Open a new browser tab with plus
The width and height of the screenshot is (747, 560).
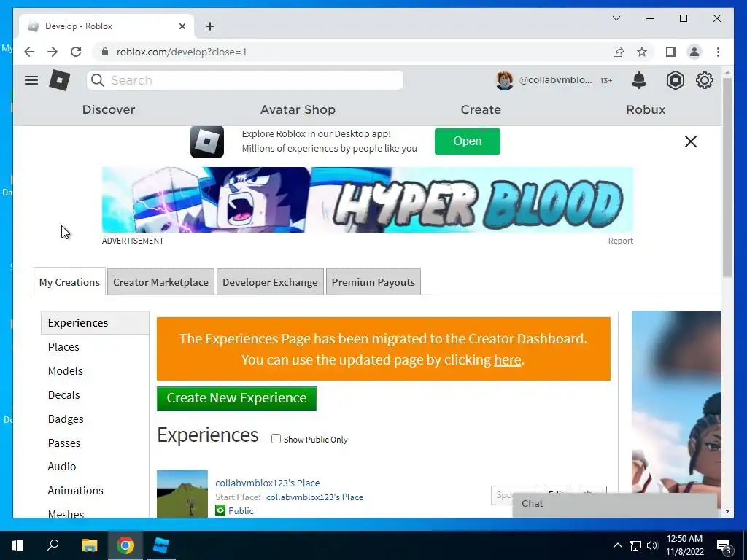[x=210, y=26]
